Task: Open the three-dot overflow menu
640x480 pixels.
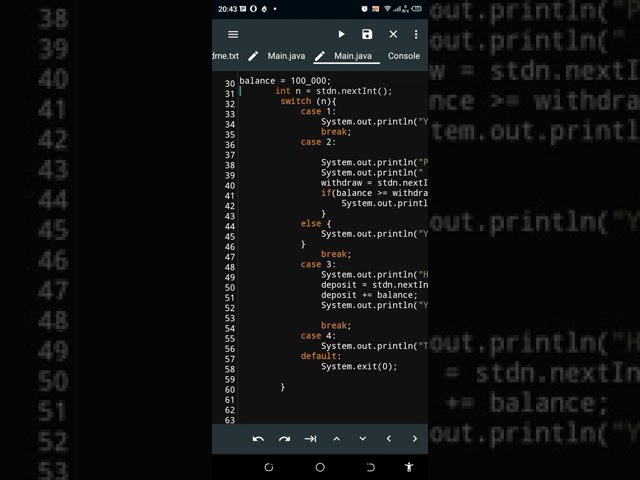Action: pos(416,35)
